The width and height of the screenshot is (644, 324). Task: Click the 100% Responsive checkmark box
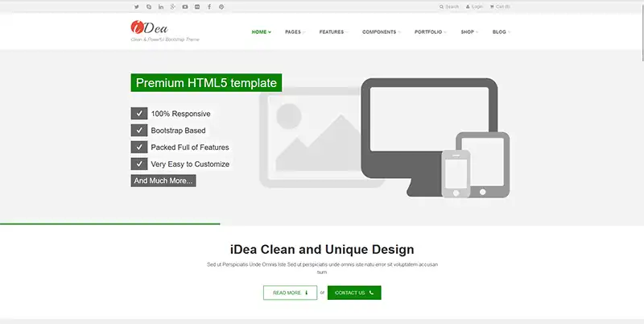tap(138, 114)
